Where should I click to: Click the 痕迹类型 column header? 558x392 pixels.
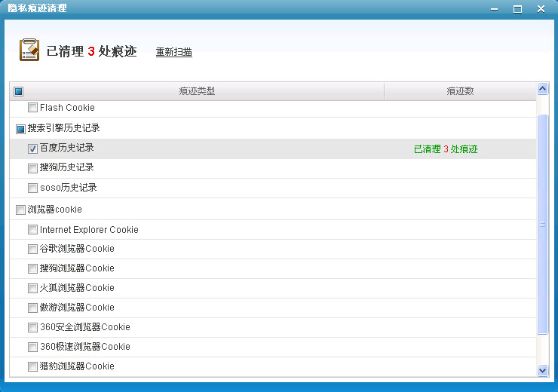point(197,91)
